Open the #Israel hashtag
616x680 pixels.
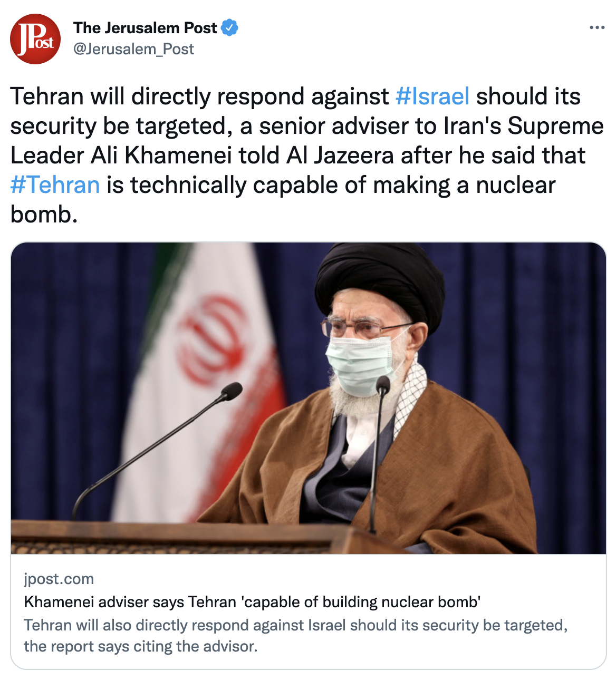tap(432, 96)
